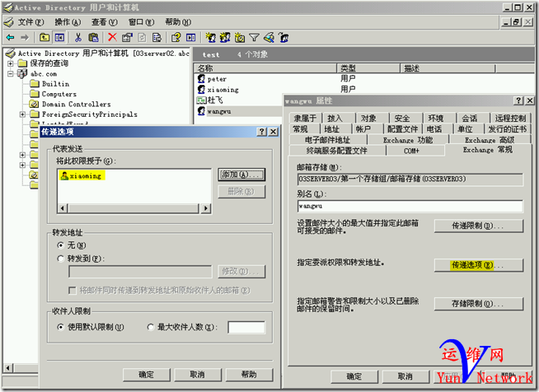Open the 查看(V) menu
This screenshot has width=539, height=392.
[105, 22]
